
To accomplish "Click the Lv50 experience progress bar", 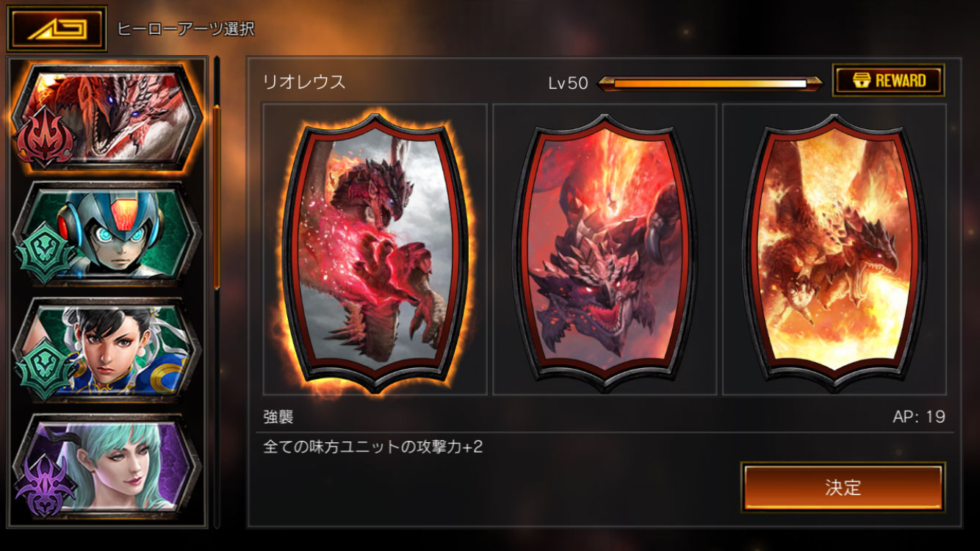I will 710,83.
